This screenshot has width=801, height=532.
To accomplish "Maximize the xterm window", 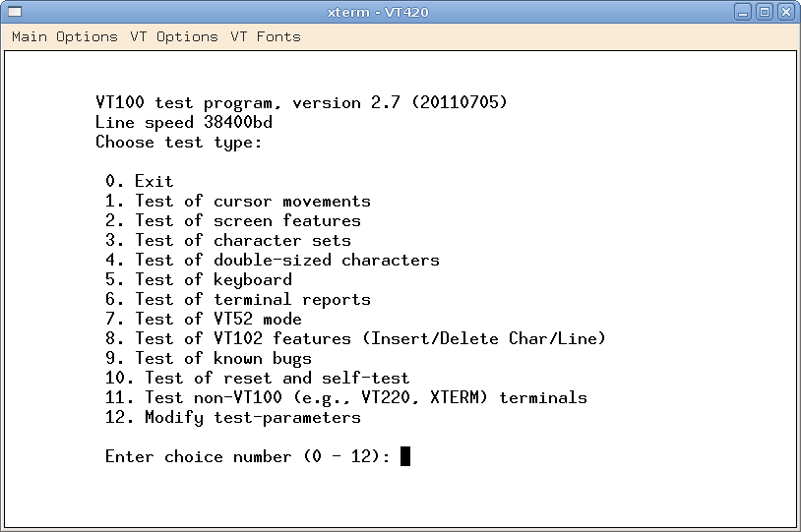I will pos(767,12).
